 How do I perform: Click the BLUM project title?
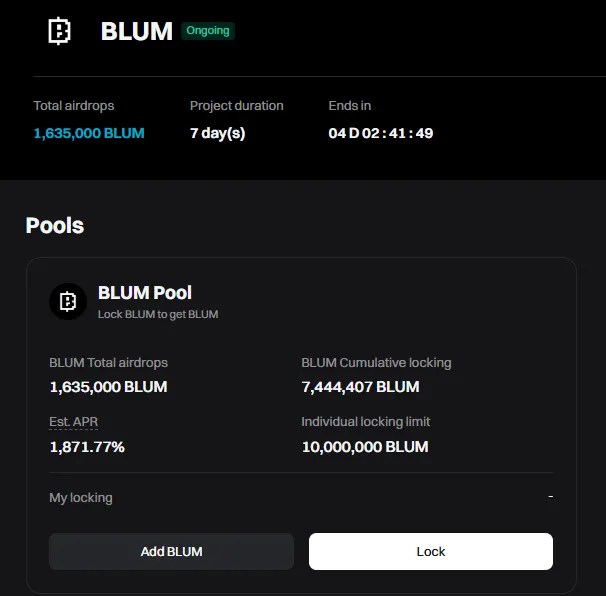click(x=136, y=31)
